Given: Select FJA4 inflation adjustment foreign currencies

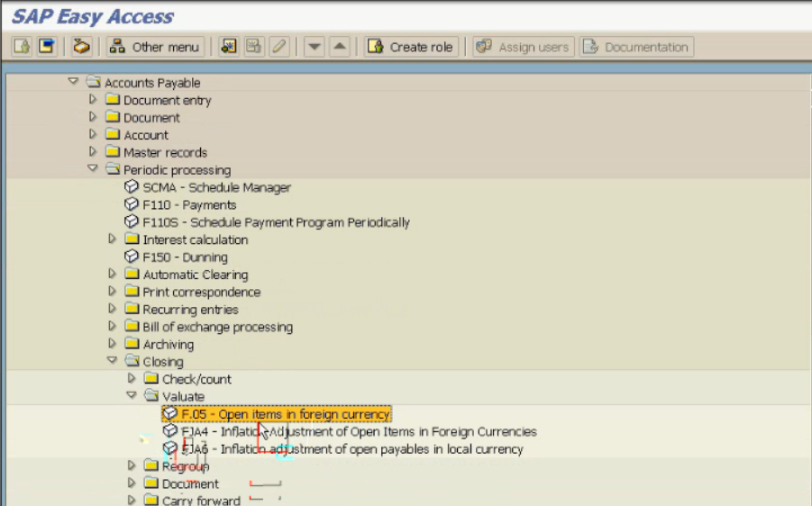Looking at the screenshot, I should tap(359, 431).
